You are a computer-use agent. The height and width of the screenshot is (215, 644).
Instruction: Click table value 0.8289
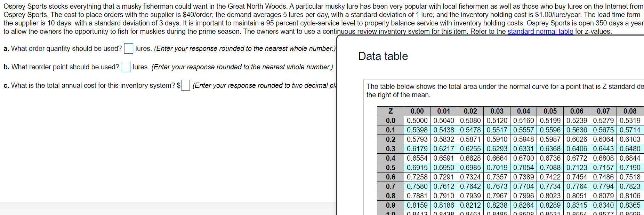pyautogui.click(x=550, y=205)
